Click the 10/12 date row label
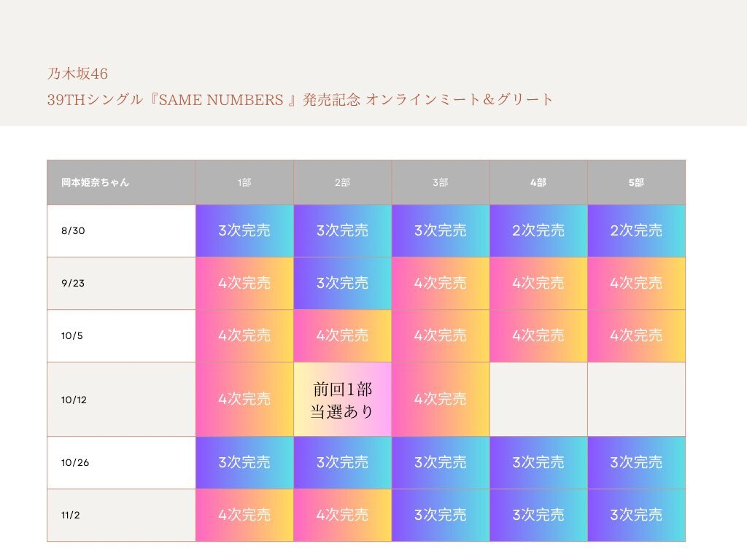This screenshot has width=747, height=560. tap(122, 400)
